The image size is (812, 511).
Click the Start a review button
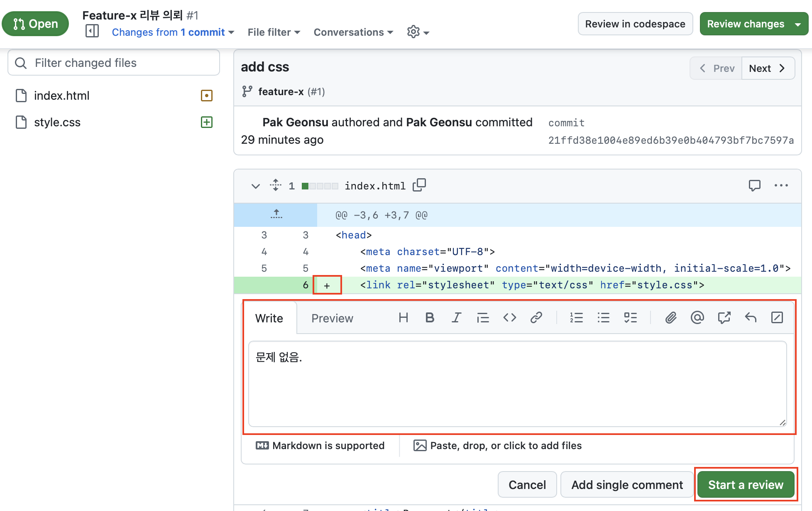coord(746,485)
